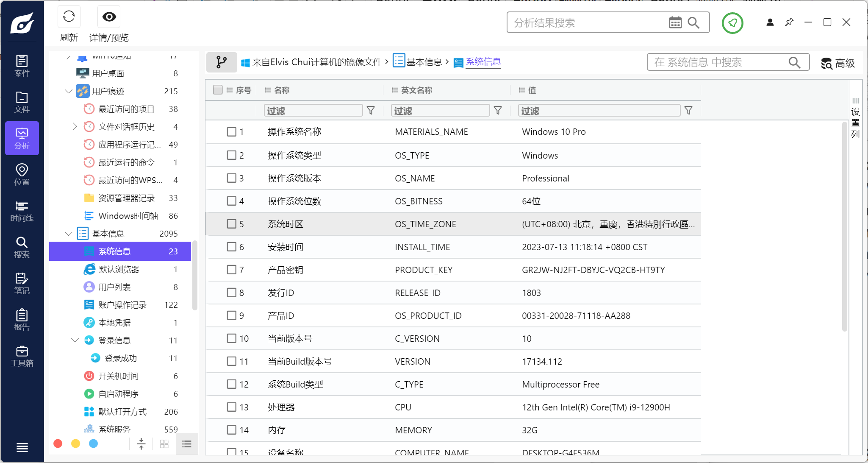868x463 pixels.
Task: Click the green rocket circle icon
Action: click(732, 23)
